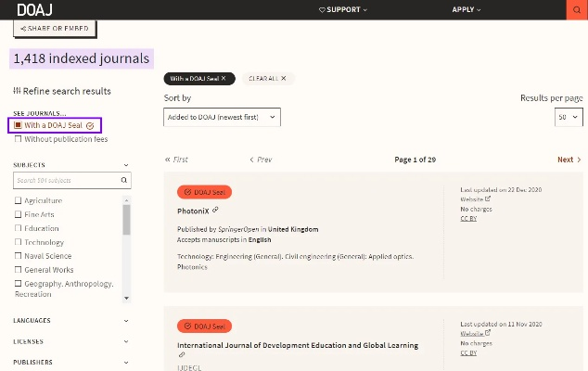The height and width of the screenshot is (371, 588).
Task: Click link icon under International Journal title
Action: pos(182,354)
